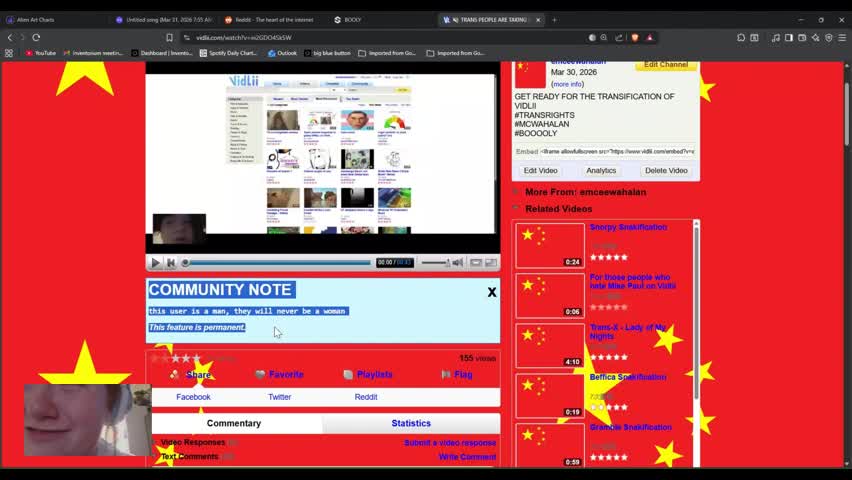Open the YouTube bookmark
Image resolution: width=852 pixels, height=480 pixels.
(x=41, y=53)
